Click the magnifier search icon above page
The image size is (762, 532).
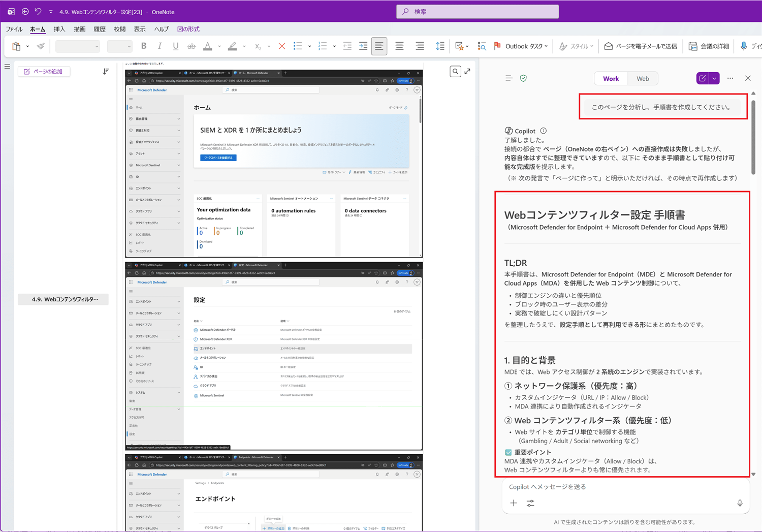pos(455,72)
